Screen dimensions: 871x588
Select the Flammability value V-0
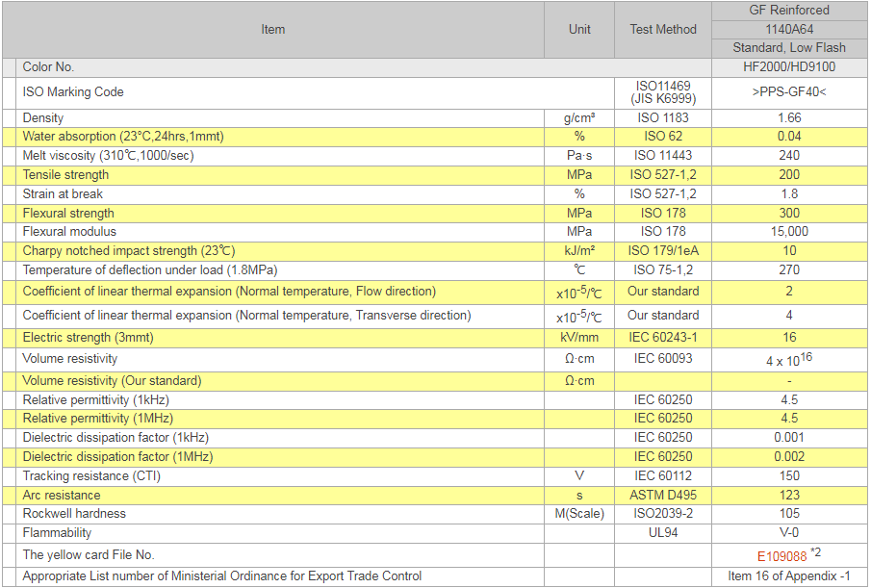[789, 532]
